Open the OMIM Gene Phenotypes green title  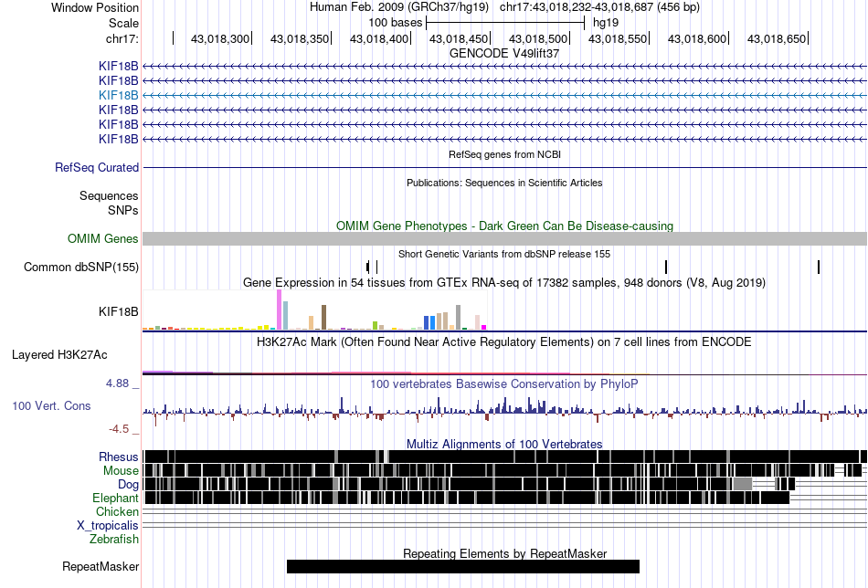click(x=504, y=226)
